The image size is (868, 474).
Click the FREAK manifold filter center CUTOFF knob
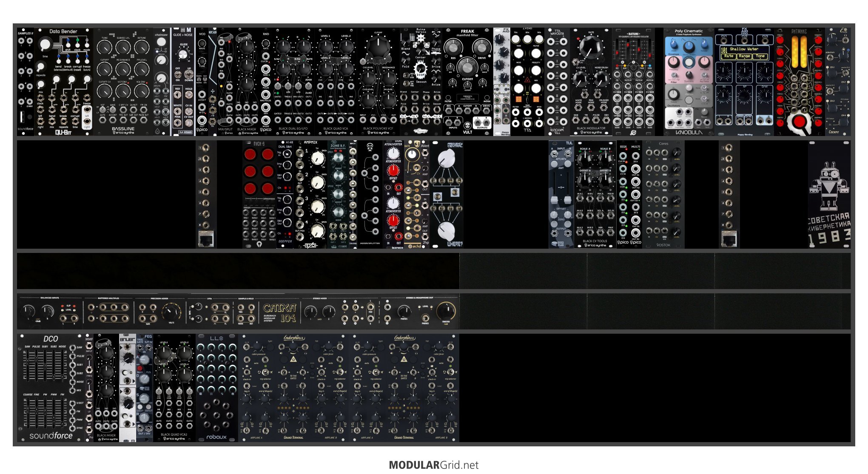(467, 67)
